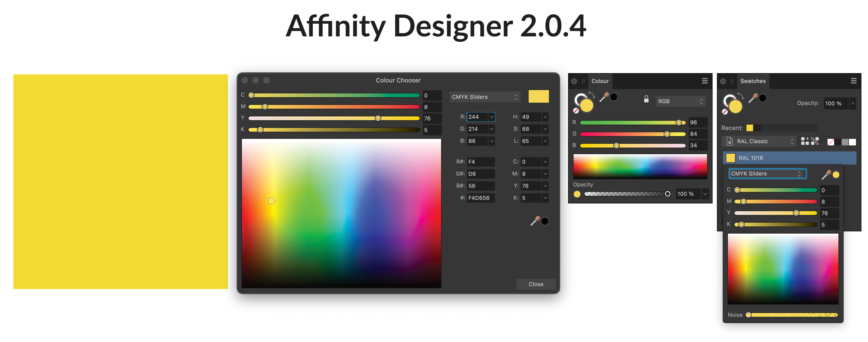Open the Colour panel hamburger menu
868x342 pixels.
pos(705,81)
